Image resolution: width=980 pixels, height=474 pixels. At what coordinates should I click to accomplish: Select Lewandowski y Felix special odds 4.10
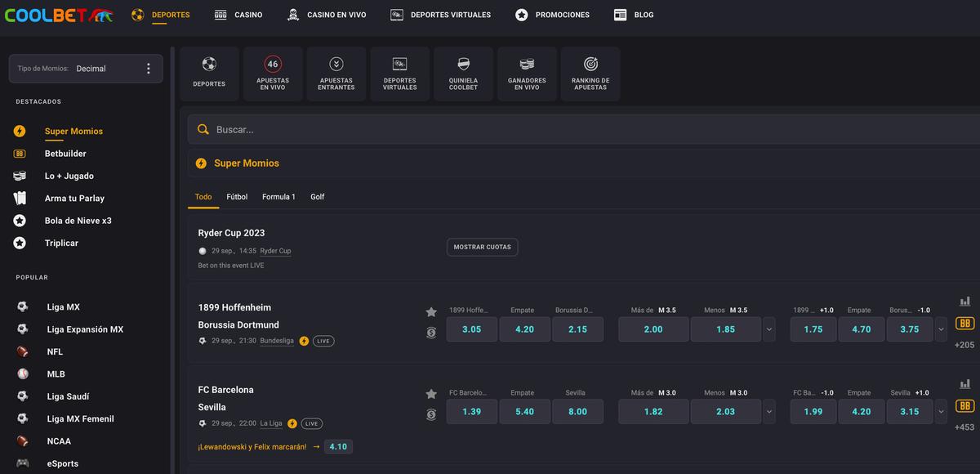tap(338, 447)
